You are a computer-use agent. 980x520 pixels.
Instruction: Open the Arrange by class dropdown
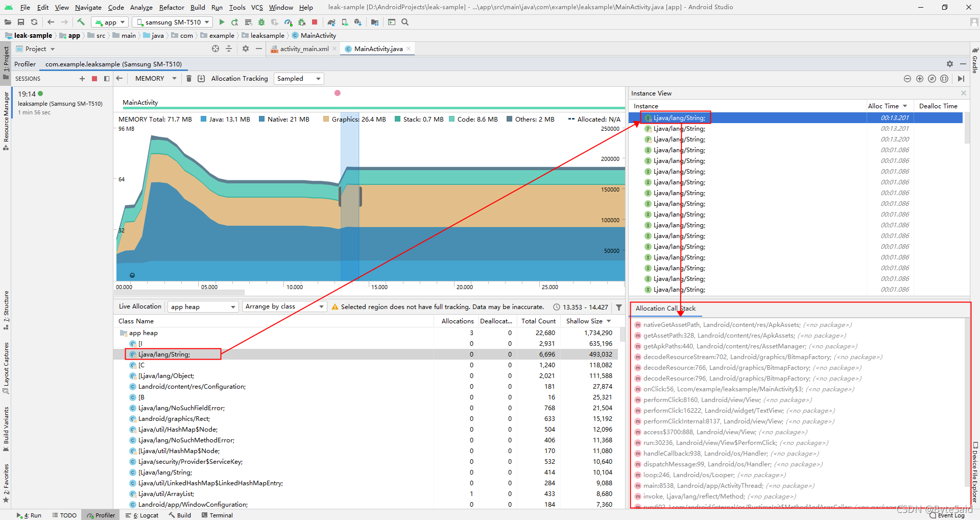(x=284, y=306)
